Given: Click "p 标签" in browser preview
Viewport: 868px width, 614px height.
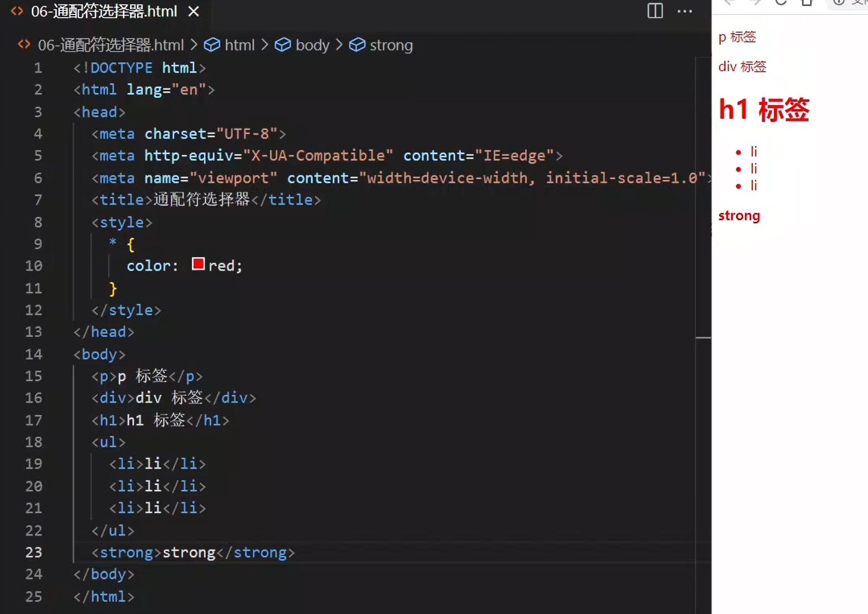Looking at the screenshot, I should pyautogui.click(x=737, y=37).
